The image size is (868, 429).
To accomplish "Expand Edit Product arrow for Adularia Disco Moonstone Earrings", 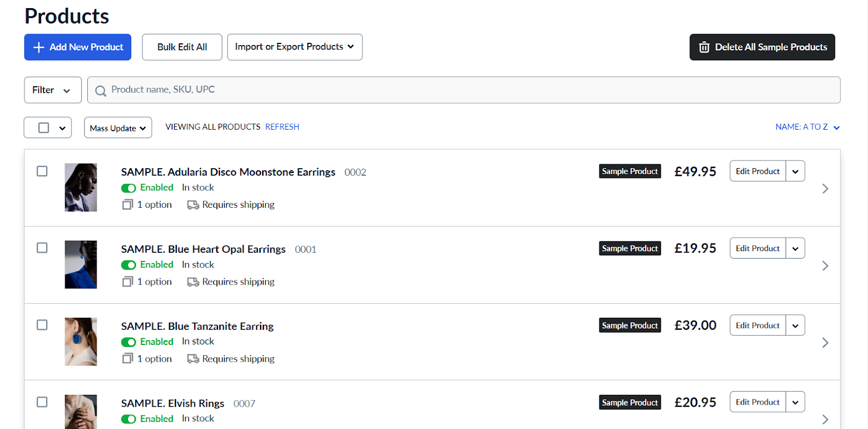I will pos(795,171).
